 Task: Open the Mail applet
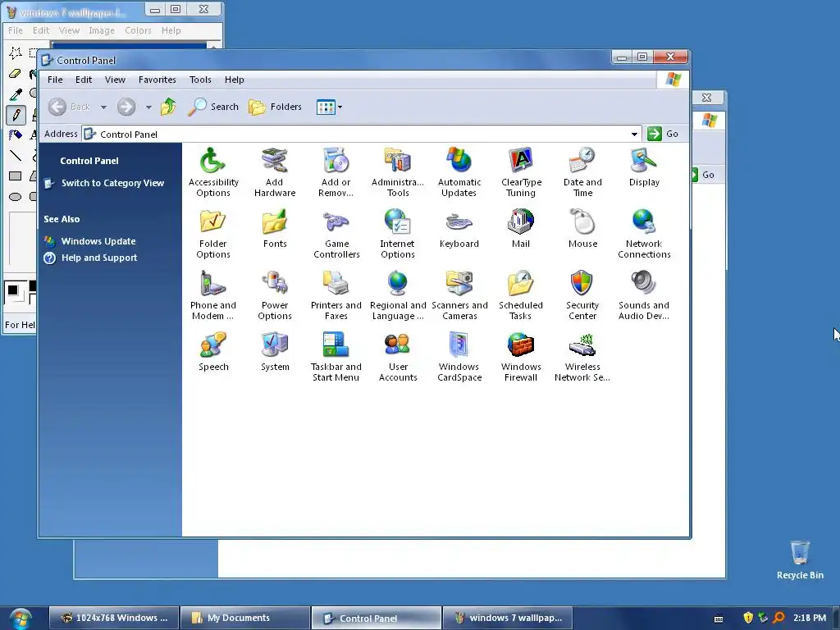tap(521, 229)
